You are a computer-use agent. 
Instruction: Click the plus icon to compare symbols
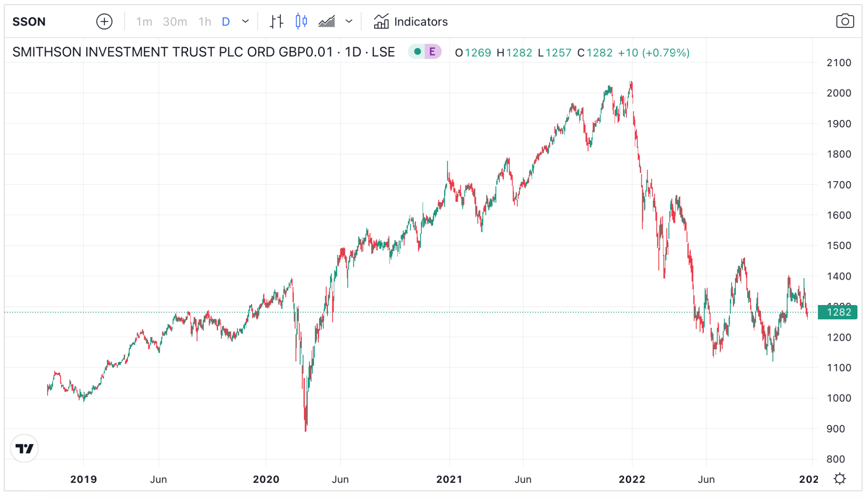click(104, 21)
